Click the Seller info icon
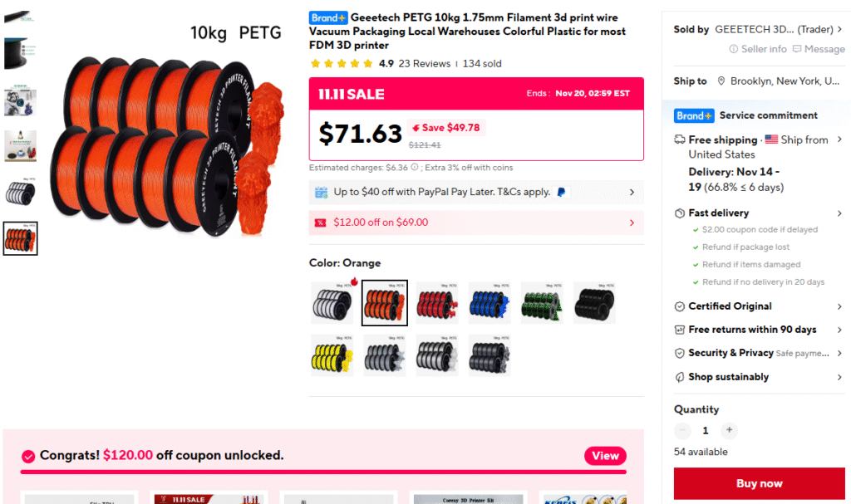Screen dimensions: 851x504 point(733,49)
